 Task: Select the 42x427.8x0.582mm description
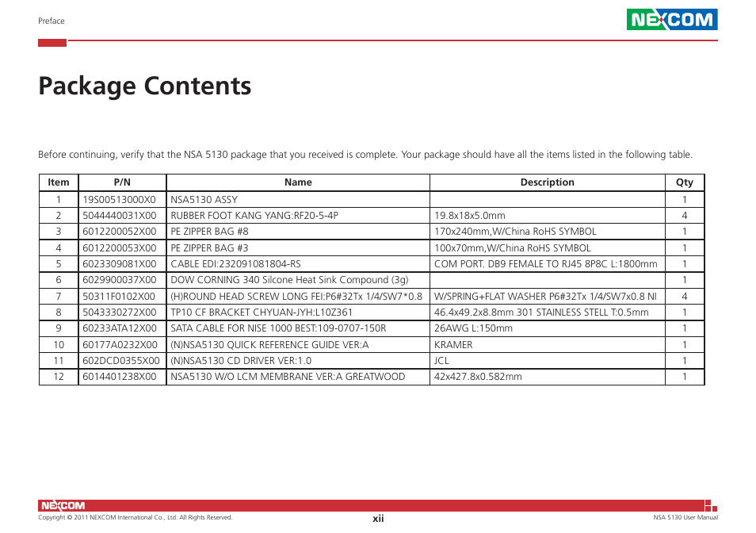pos(478,377)
